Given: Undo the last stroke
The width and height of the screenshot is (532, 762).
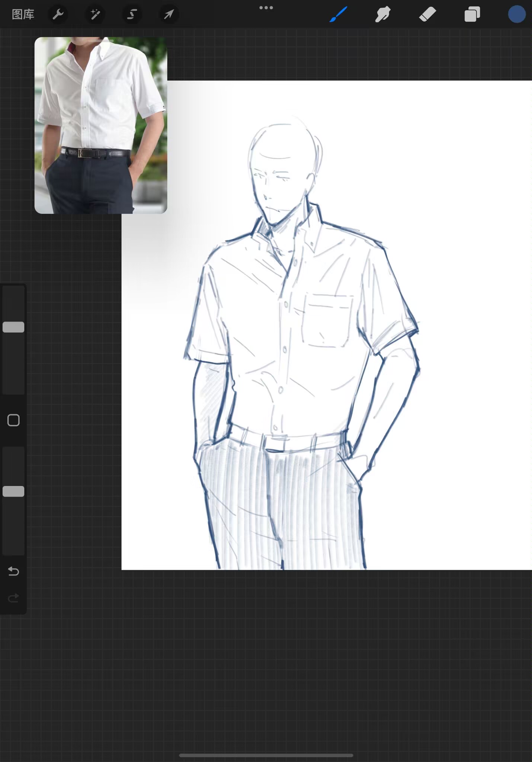Looking at the screenshot, I should tap(13, 571).
